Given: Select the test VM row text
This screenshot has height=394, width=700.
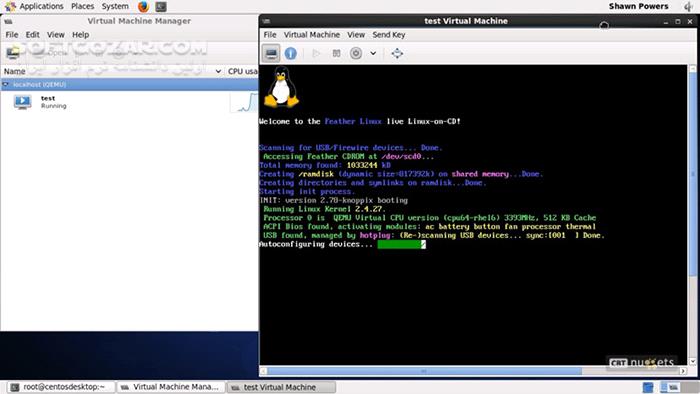Looking at the screenshot, I should click(x=48, y=98).
